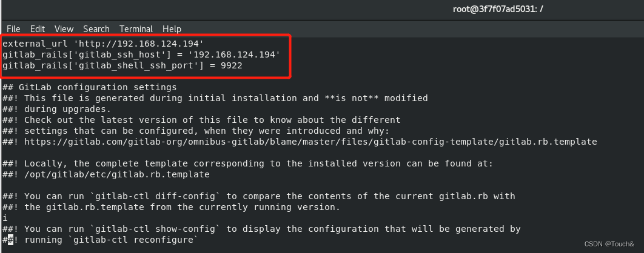Image resolution: width=644 pixels, height=253 pixels.
Task: Open the View menu
Action: point(64,29)
